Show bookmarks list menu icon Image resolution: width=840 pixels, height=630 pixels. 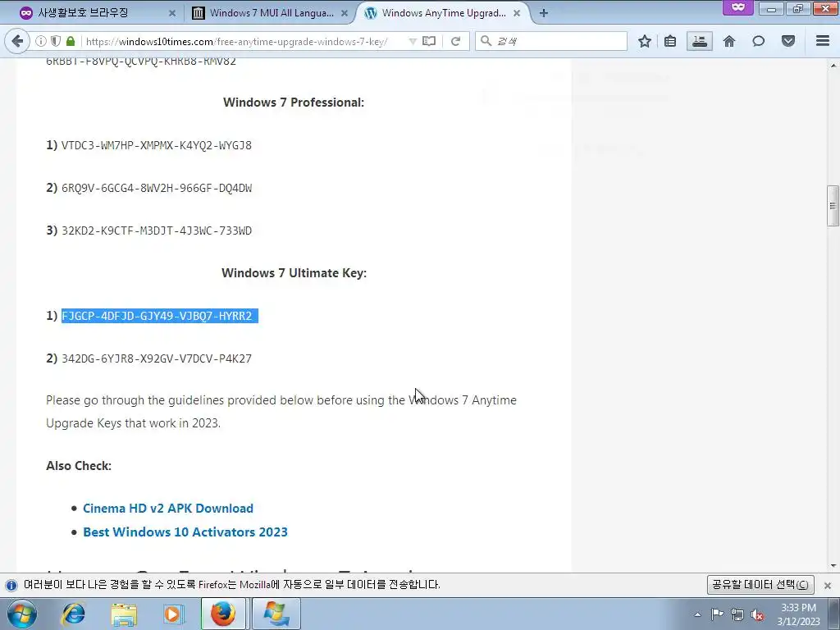[x=670, y=41]
